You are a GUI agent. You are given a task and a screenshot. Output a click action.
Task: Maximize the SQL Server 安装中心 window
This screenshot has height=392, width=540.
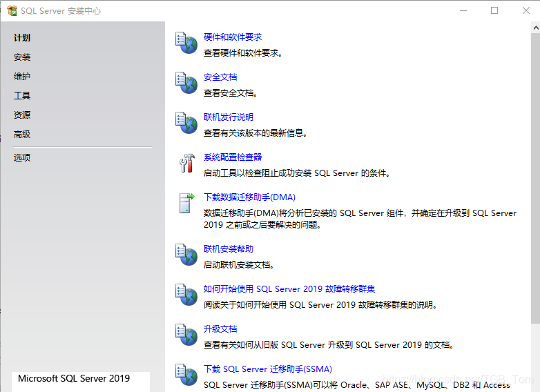[494, 10]
